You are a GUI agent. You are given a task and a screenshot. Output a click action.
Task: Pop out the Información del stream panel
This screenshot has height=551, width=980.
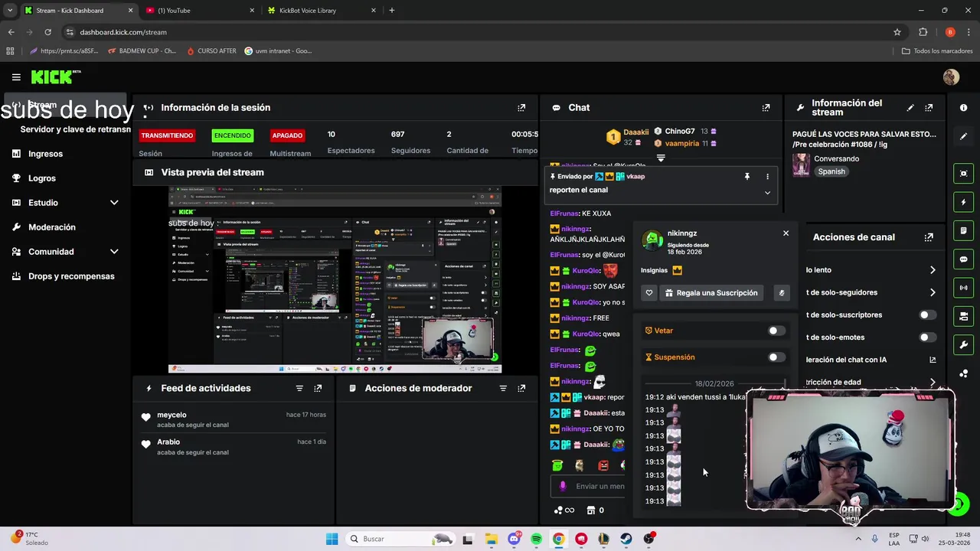929,108
